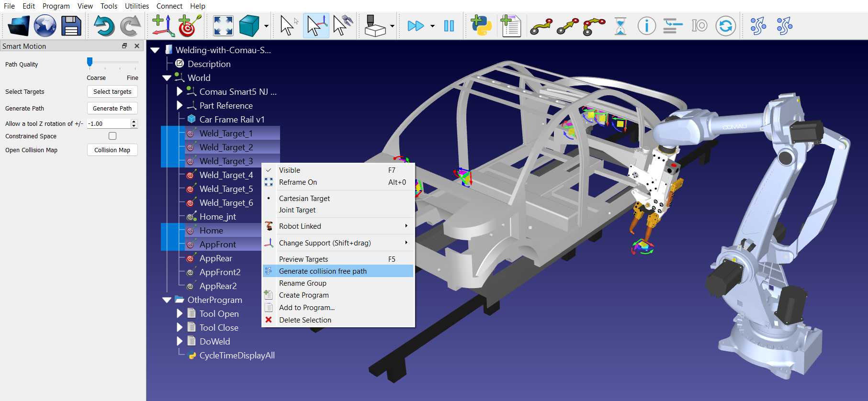This screenshot has width=868, height=401.
Task: Click the Generate Path button
Action: pos(113,108)
